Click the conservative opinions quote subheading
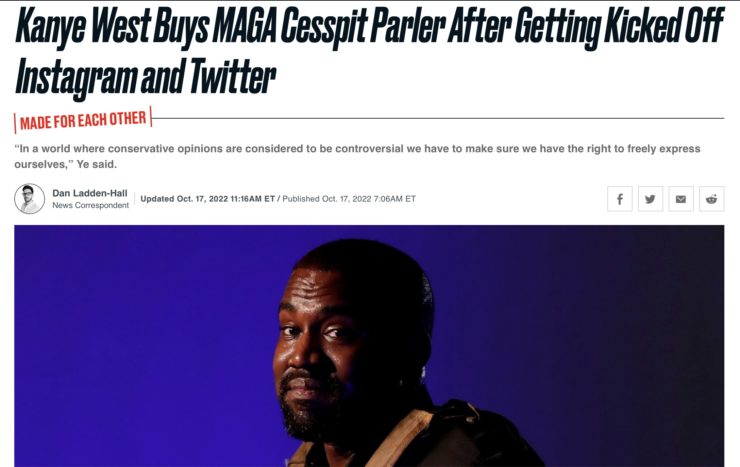This screenshot has height=467, width=740. 357,156
